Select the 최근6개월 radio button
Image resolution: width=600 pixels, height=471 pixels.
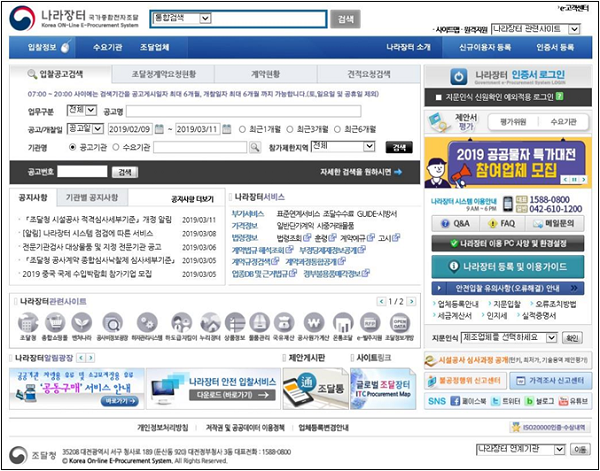(337, 129)
